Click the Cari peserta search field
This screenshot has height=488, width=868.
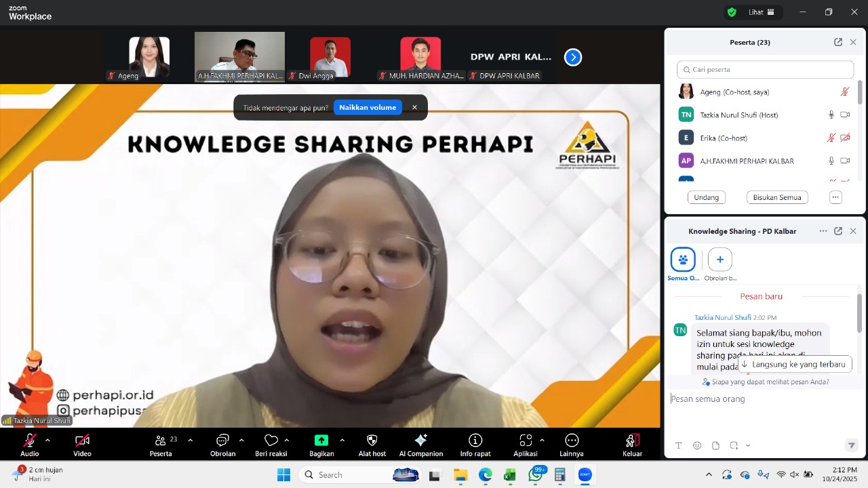pos(765,69)
